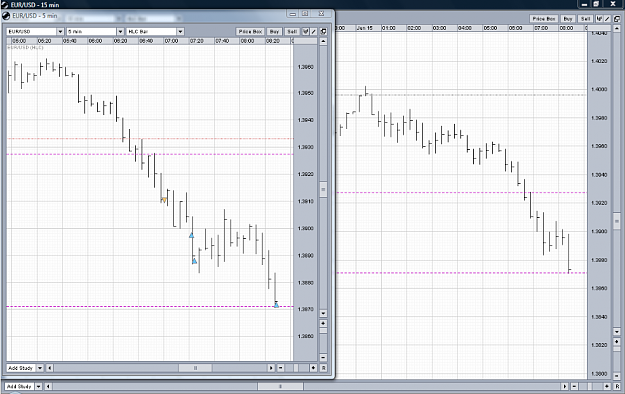Click Add Study in the 5 min window
The image size is (625, 394).
21,368
